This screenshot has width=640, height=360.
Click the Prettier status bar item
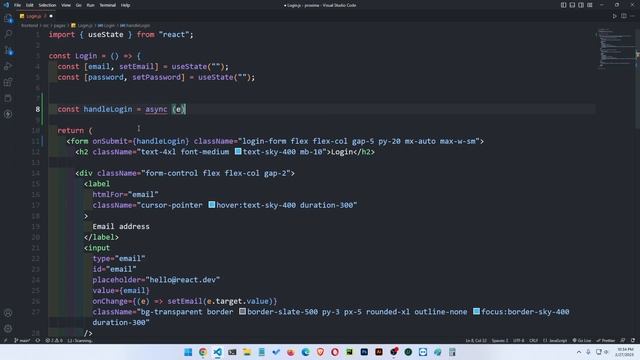[x=605, y=340]
